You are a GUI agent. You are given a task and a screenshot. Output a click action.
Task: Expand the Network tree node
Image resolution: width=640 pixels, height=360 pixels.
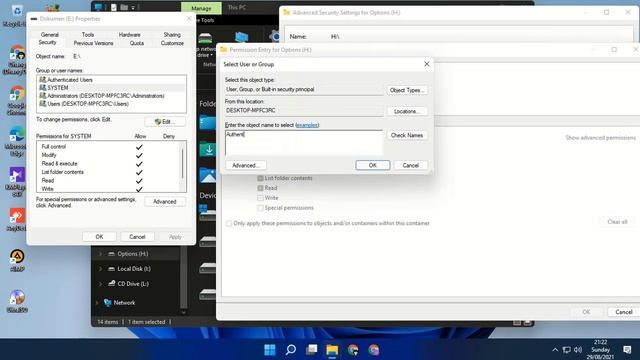click(x=97, y=303)
